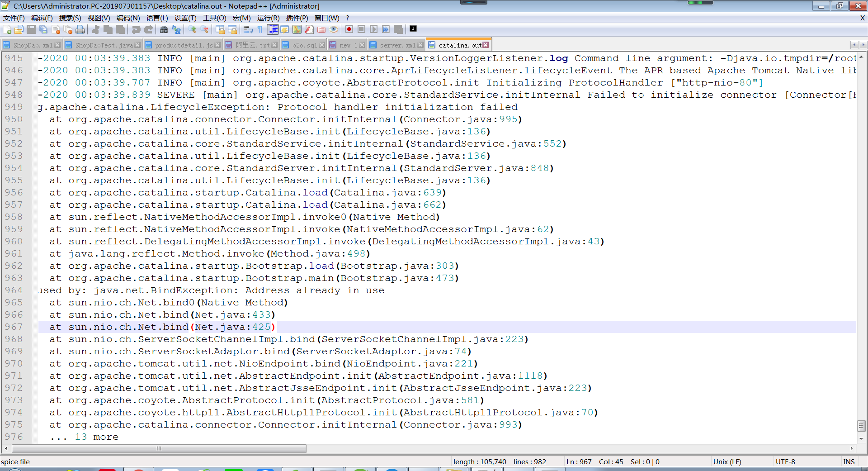The image size is (868, 471).
Task: Switch to the server.xml tab
Action: 396,45
